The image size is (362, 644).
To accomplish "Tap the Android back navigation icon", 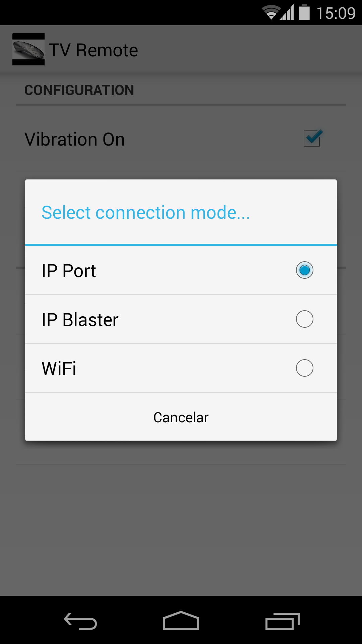I will point(80,621).
